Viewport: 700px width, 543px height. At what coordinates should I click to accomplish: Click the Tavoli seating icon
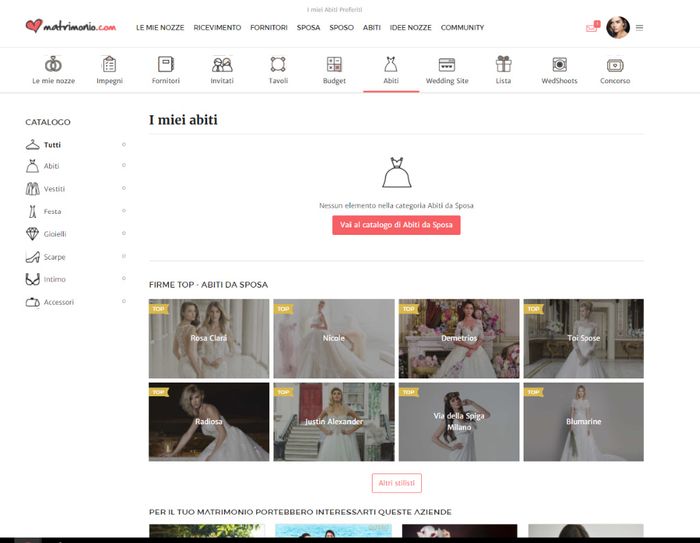(x=278, y=64)
